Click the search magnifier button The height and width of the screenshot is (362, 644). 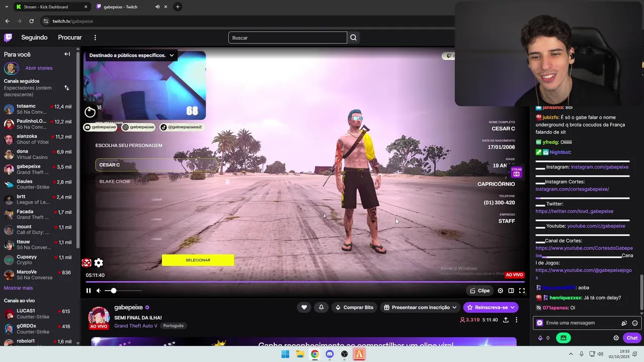[x=353, y=38]
